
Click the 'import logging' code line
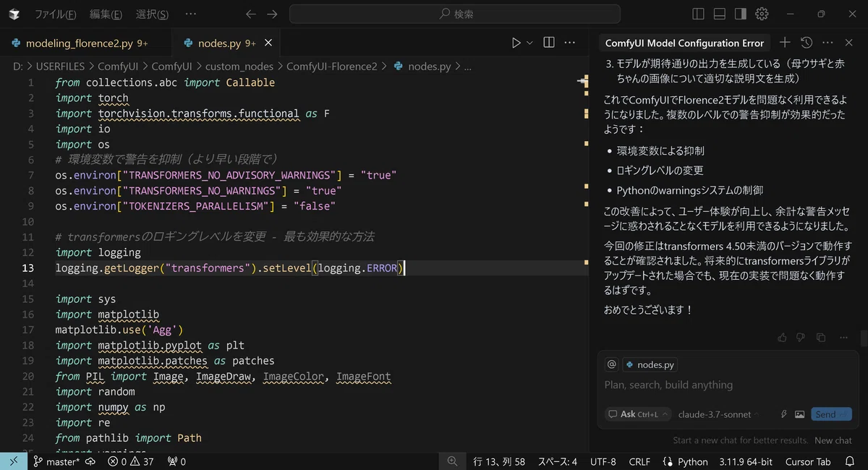tap(98, 252)
